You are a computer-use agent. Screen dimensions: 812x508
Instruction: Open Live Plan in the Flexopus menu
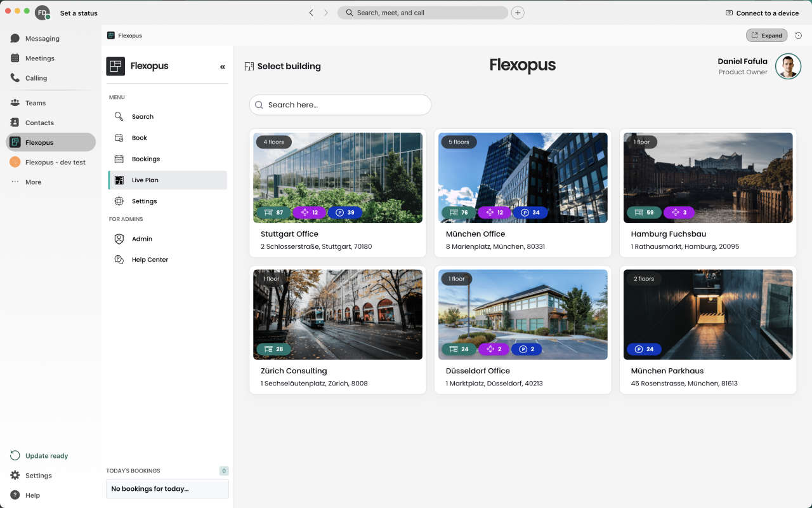click(167, 180)
